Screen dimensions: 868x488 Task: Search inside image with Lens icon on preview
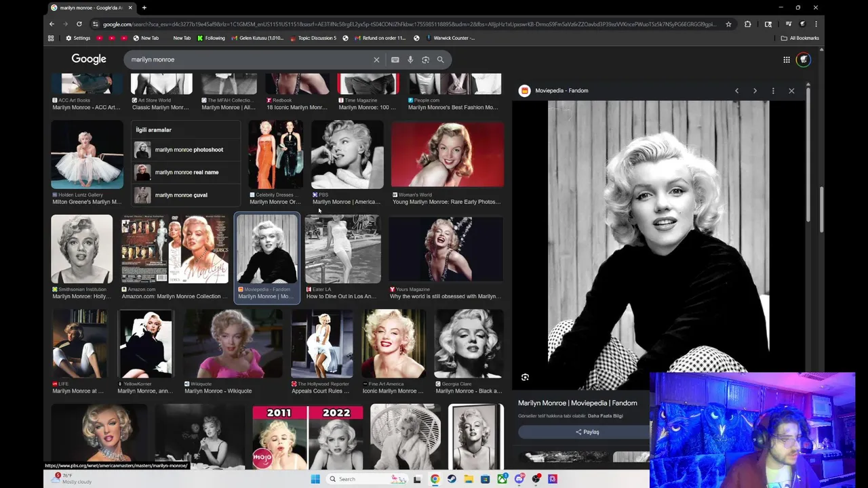(525, 377)
